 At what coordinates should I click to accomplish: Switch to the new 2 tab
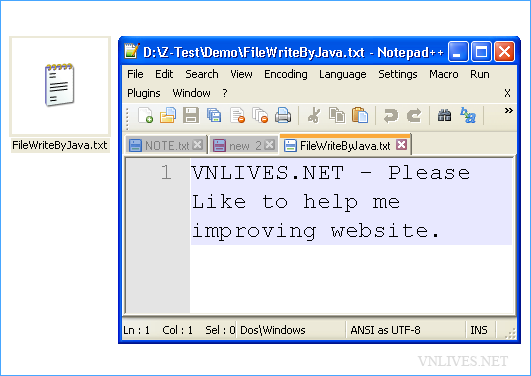click(x=244, y=146)
